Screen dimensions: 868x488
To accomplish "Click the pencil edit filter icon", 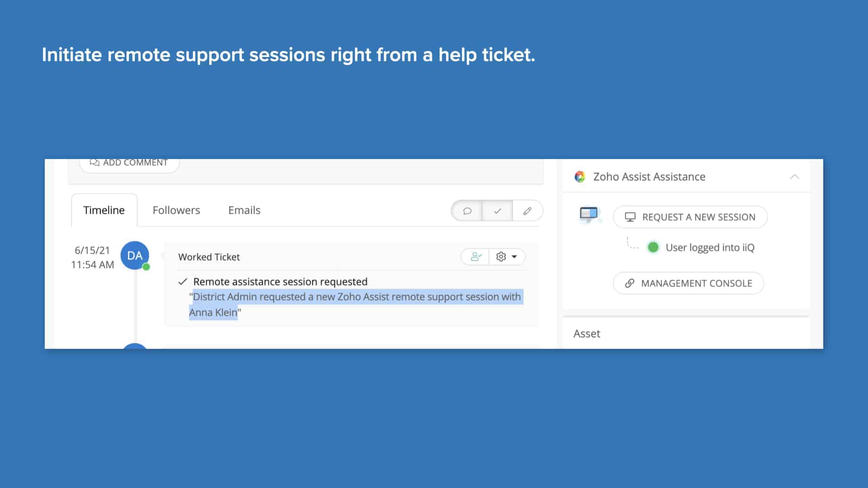I will tap(528, 211).
